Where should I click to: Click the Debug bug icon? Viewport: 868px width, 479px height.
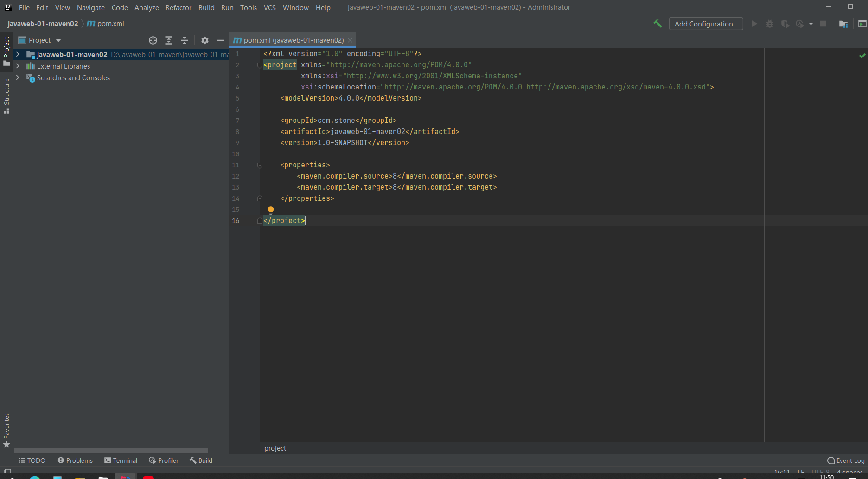pyautogui.click(x=770, y=24)
